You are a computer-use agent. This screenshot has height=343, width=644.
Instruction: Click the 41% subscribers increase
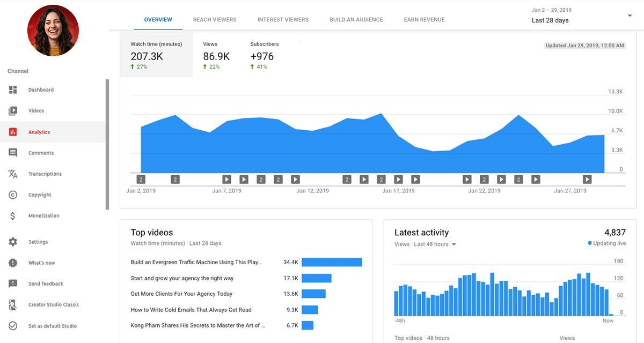(x=259, y=67)
